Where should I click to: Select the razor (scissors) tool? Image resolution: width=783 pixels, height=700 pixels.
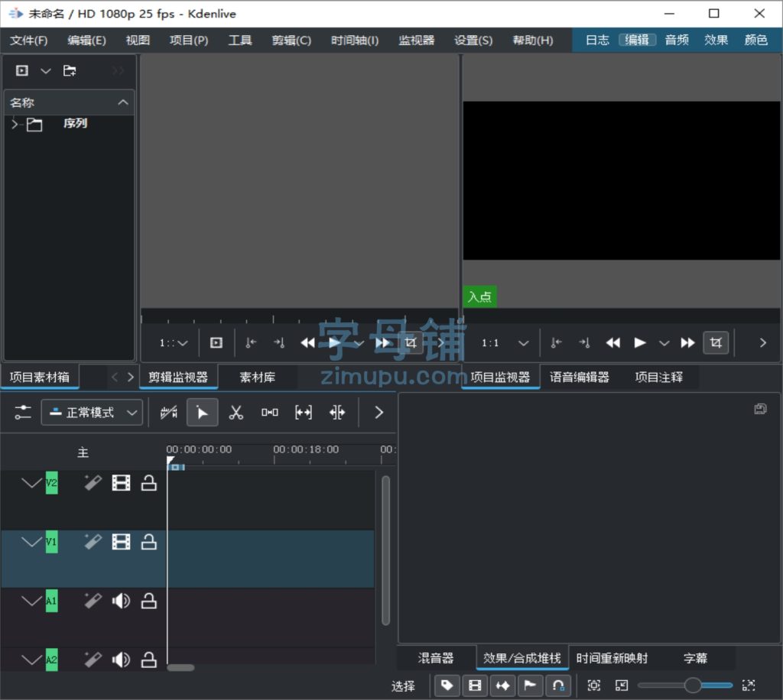pyautogui.click(x=236, y=413)
